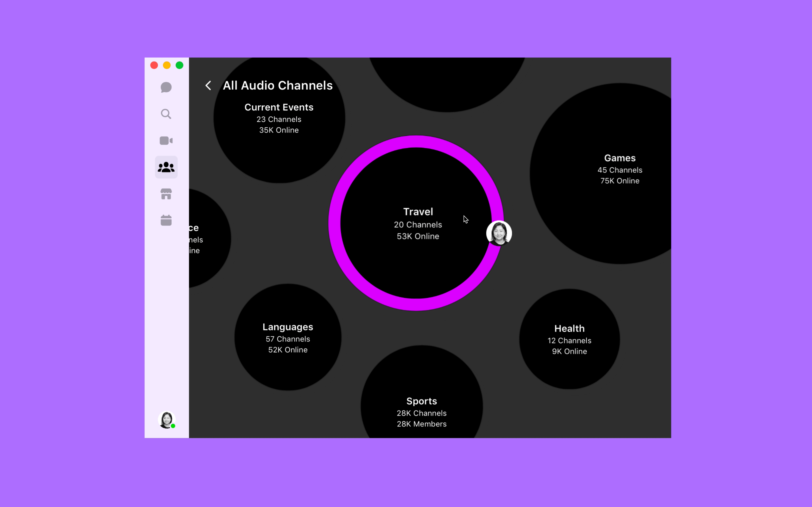Select the groups people sidebar icon
812x507 pixels.
click(166, 167)
